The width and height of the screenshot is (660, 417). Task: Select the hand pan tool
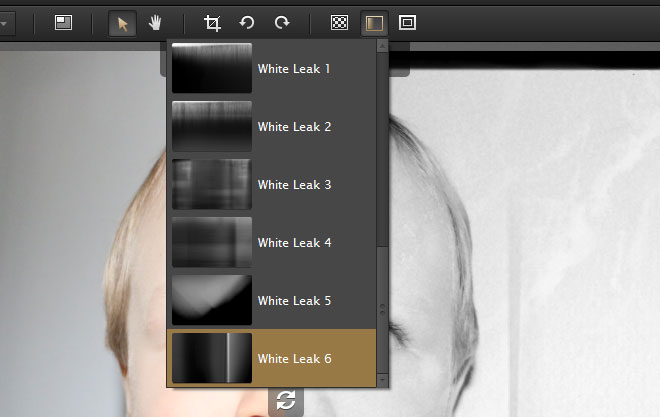pyautogui.click(x=155, y=23)
